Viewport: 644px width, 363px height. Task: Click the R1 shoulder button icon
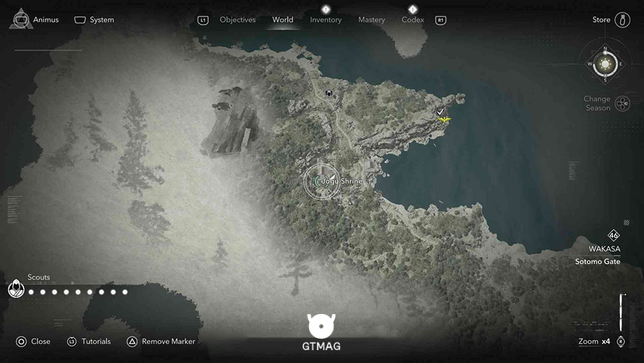(x=440, y=20)
